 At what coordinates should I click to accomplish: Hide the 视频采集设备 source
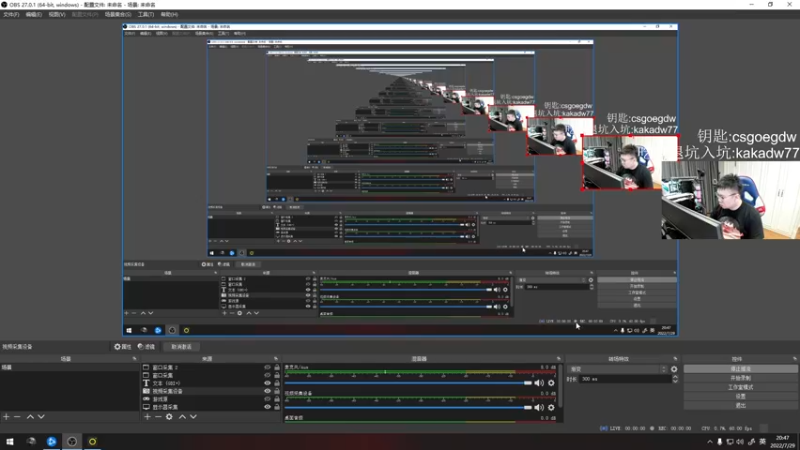pyautogui.click(x=267, y=391)
